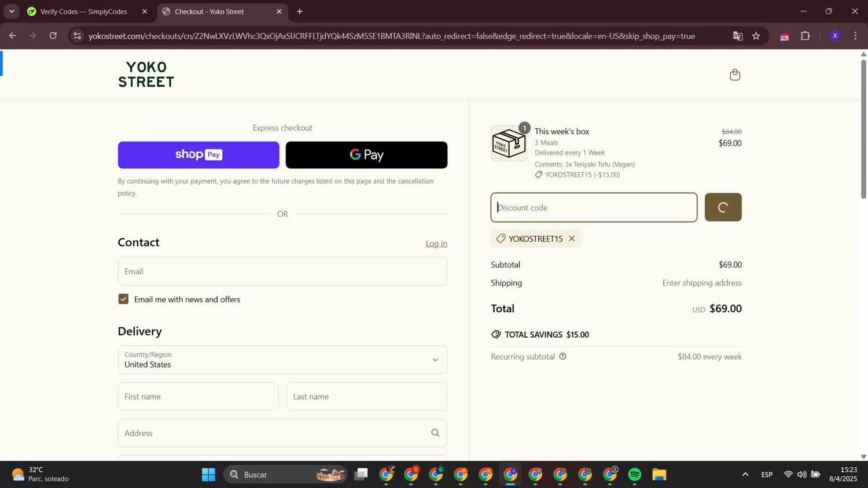Remove the YOKOSTREET15 discount tag
Screen dimensions: 868x488
tap(572, 239)
